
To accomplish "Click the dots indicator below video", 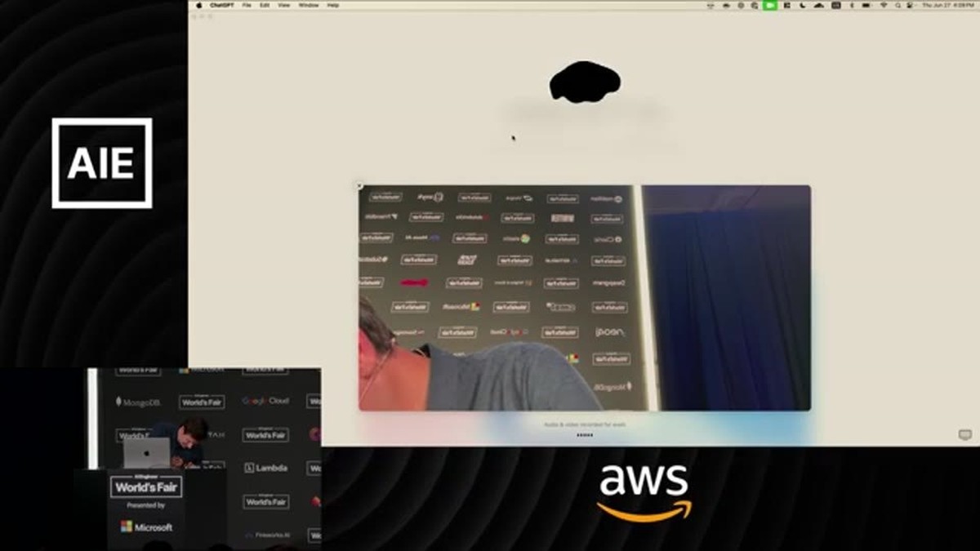I will pyautogui.click(x=585, y=435).
